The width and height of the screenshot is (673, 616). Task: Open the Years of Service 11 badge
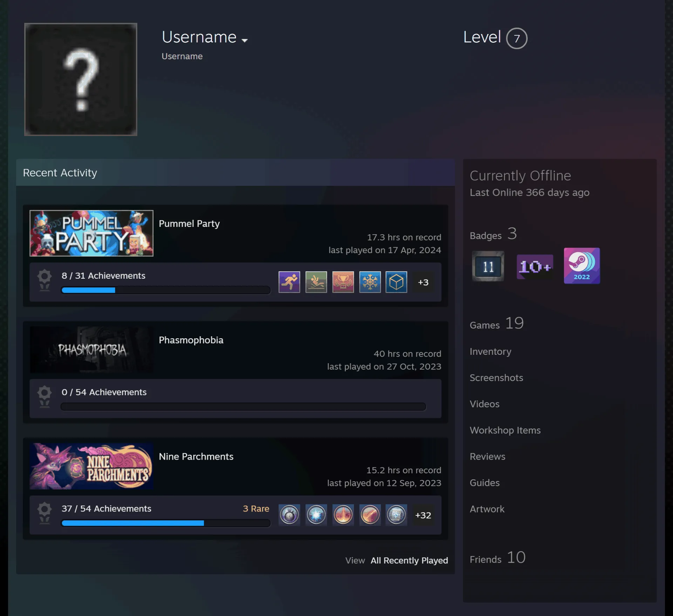pos(488,266)
